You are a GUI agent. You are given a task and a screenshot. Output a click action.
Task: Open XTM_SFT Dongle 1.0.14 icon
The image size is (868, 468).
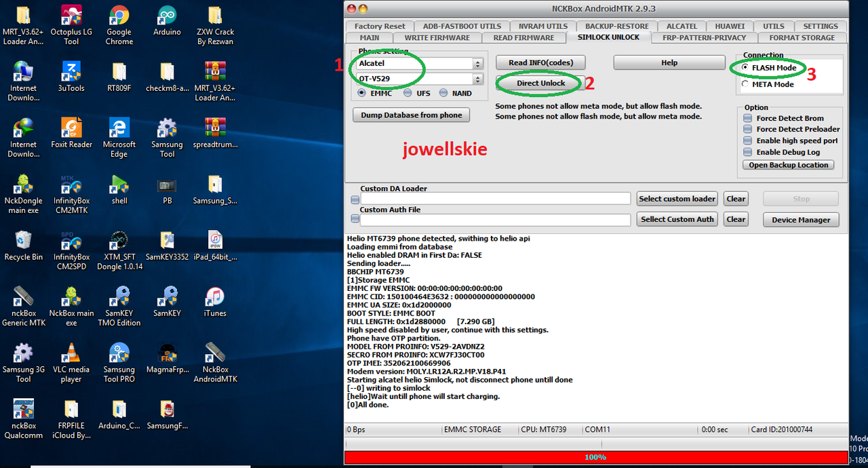(119, 250)
